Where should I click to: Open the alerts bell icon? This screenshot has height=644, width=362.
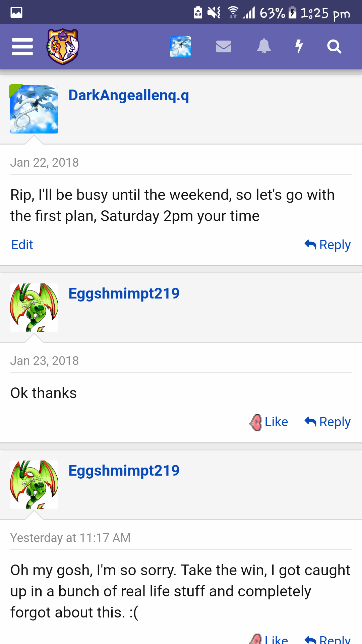click(264, 47)
